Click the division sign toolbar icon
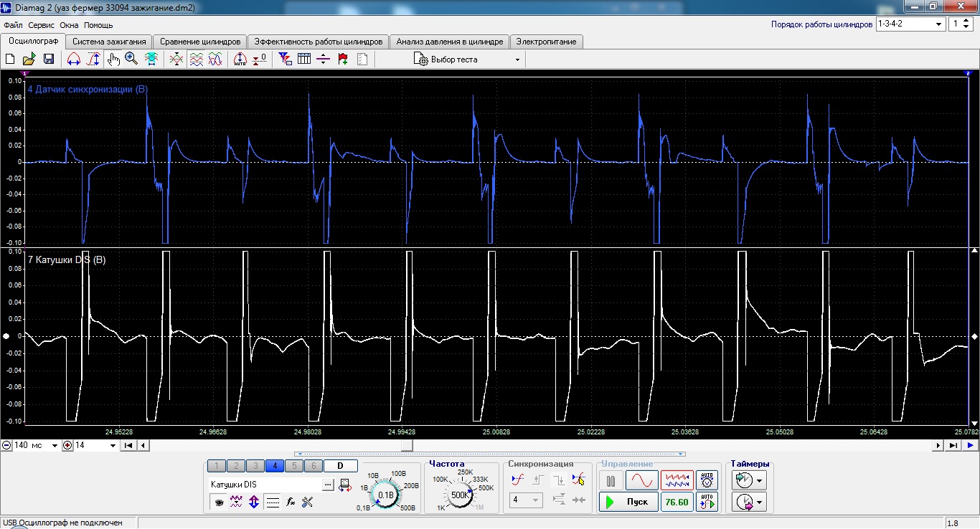Image resolution: width=980 pixels, height=529 pixels. 323,59
